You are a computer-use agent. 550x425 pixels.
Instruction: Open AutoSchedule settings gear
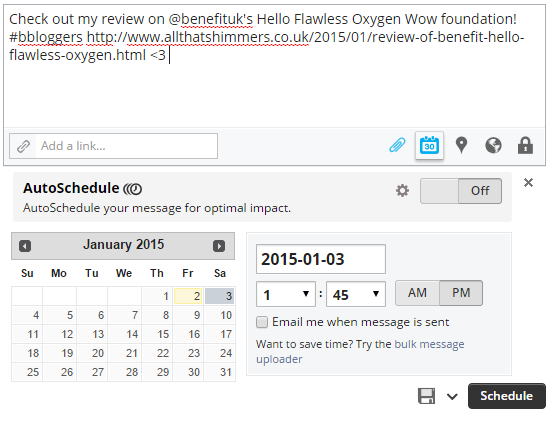point(402,191)
